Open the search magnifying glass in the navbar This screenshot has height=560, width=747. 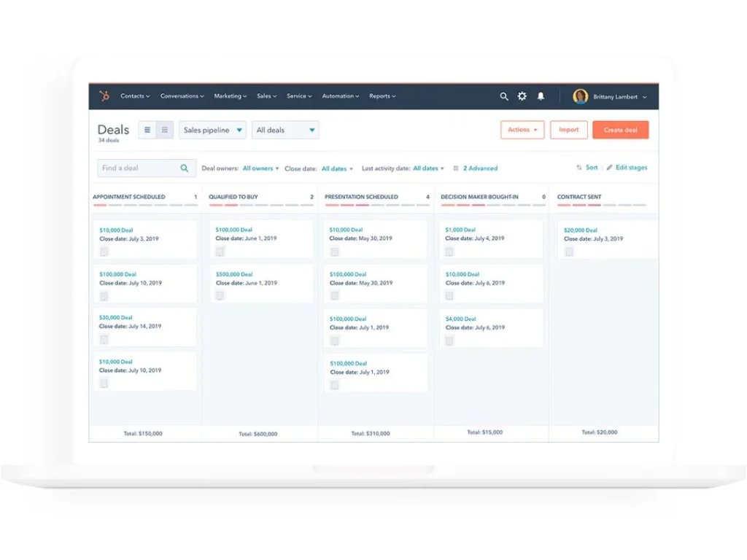503,96
